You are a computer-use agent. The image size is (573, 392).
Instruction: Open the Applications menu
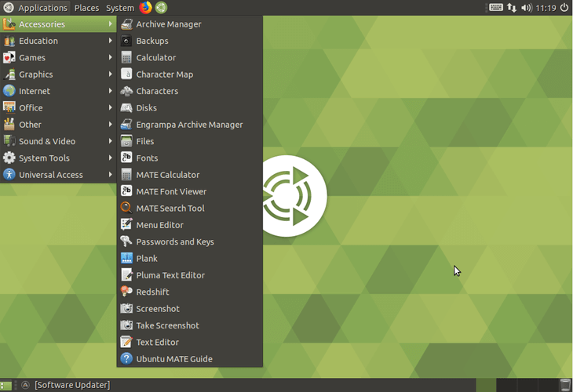click(35, 8)
